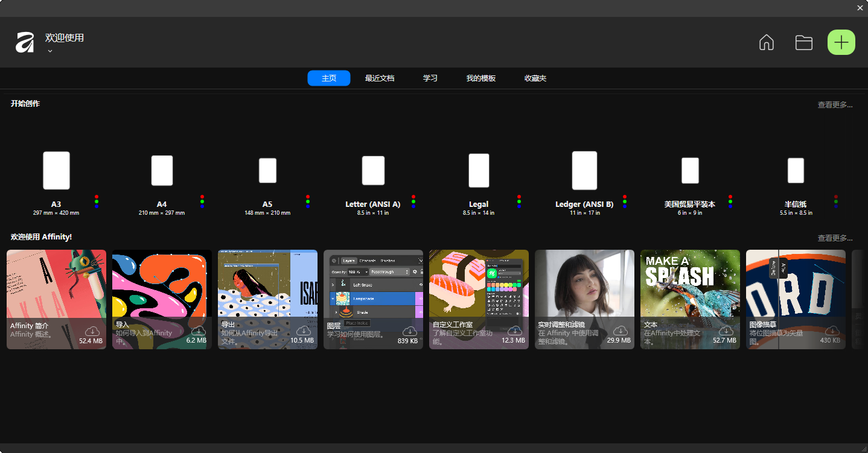Switch to the 主页 tab
The height and width of the screenshot is (453, 868).
pos(329,78)
